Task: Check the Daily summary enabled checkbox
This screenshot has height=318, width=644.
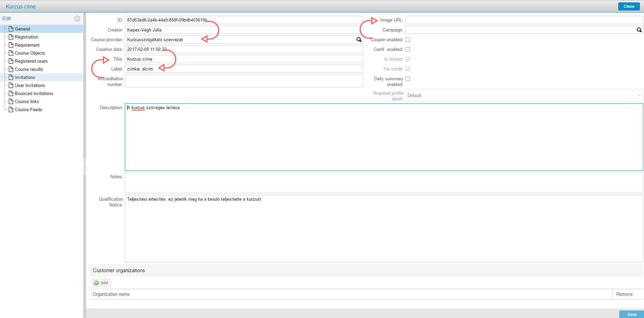Action: [408, 79]
